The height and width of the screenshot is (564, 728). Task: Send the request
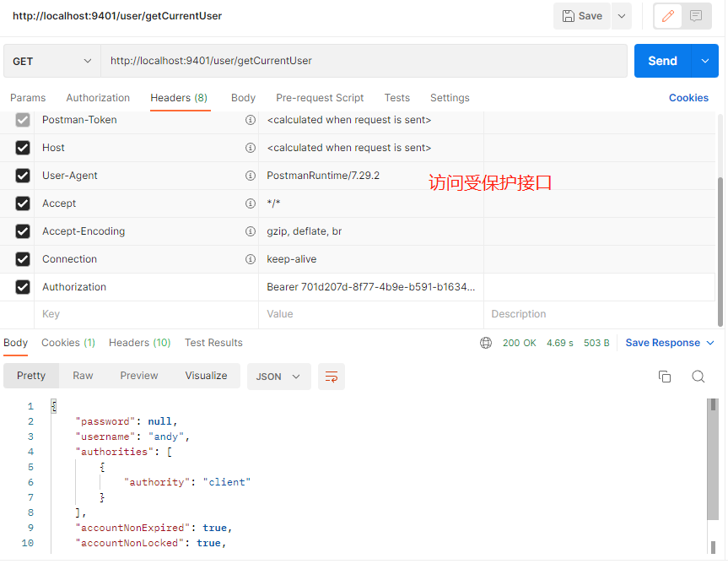pos(662,61)
